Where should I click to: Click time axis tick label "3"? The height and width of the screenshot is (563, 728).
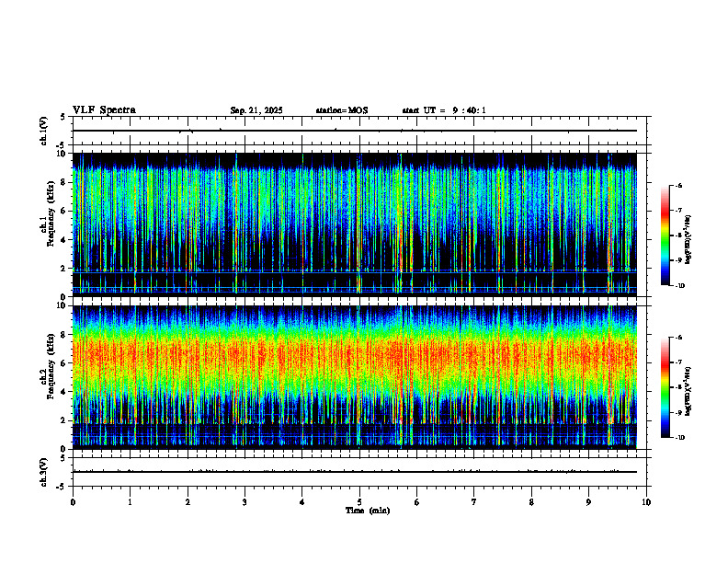[245, 502]
